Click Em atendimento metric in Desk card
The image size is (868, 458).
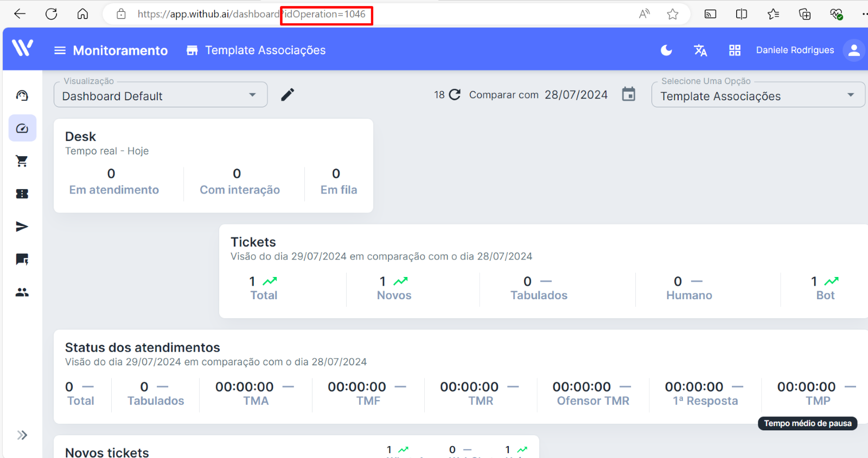[x=114, y=182]
